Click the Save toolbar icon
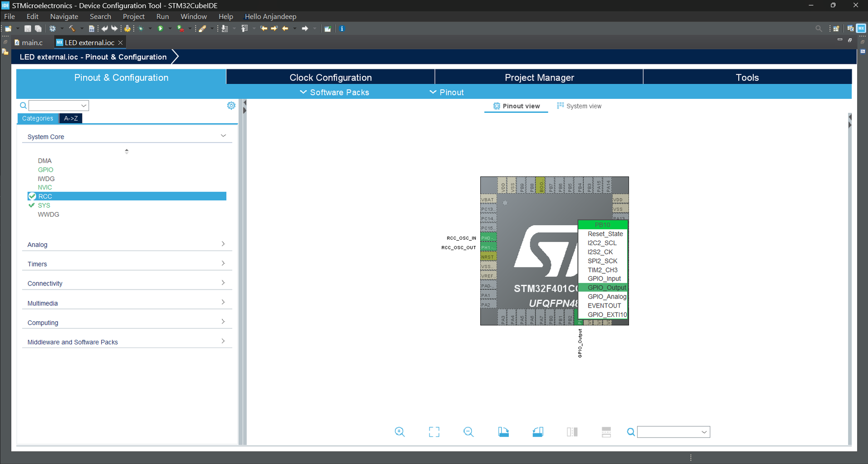This screenshot has width=868, height=464. point(28,29)
